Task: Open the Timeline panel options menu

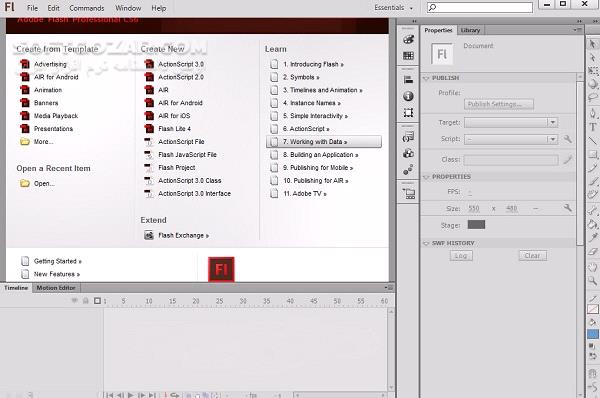Action: (x=389, y=287)
